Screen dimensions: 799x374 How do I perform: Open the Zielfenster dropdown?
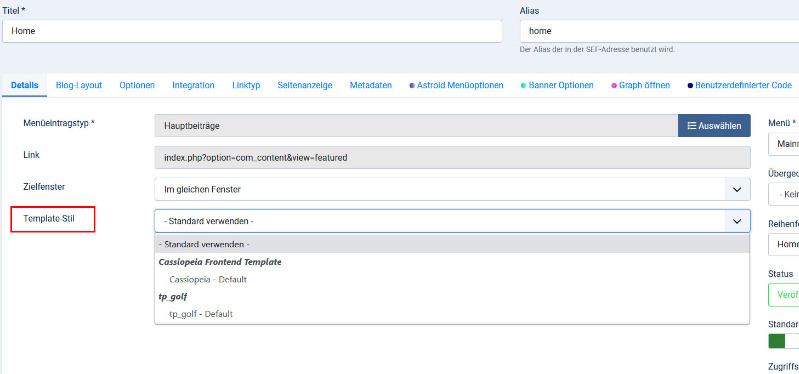coord(452,189)
